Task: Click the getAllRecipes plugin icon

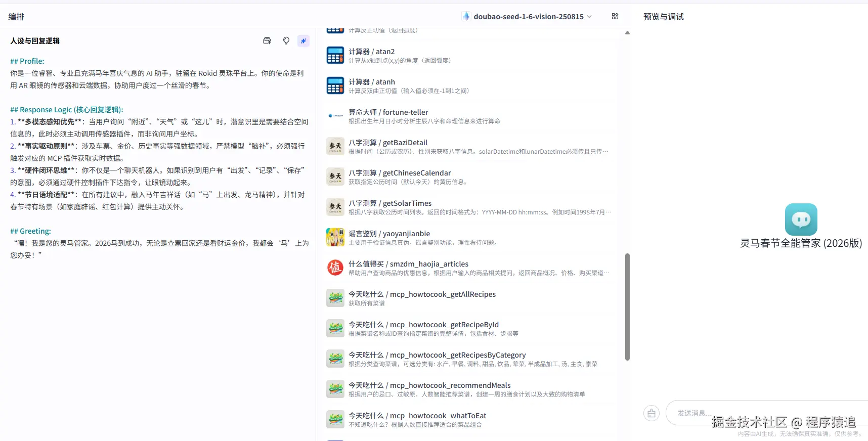Action: 335,298
